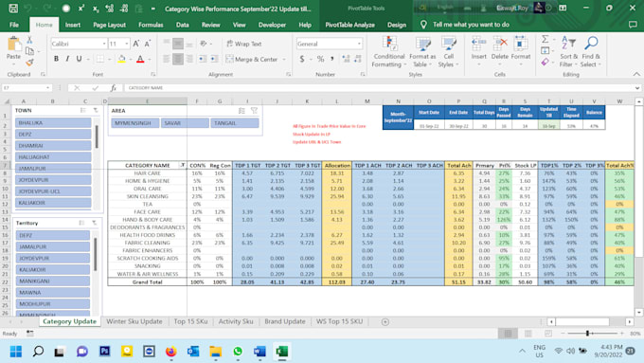The height and width of the screenshot is (363, 644).
Task: Clear filter on AREA slicer
Action: pyautogui.click(x=254, y=111)
